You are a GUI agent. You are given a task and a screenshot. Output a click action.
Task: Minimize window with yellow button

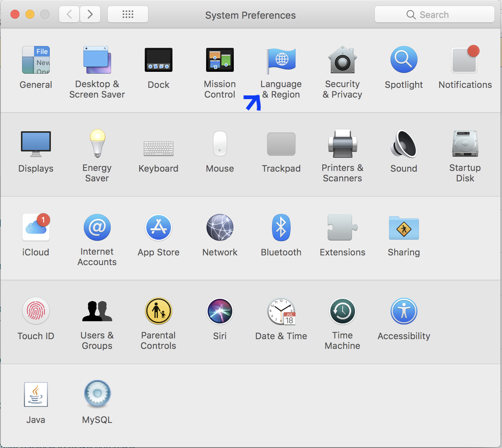tap(30, 15)
